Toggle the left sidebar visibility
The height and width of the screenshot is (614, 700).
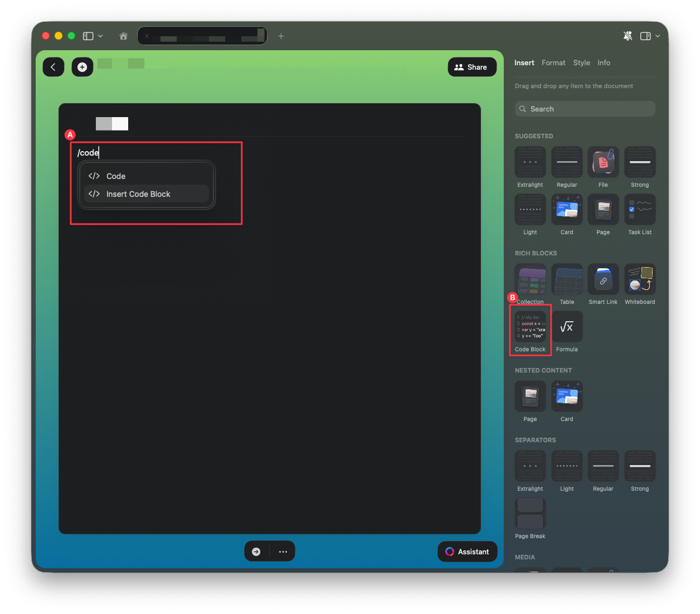87,36
